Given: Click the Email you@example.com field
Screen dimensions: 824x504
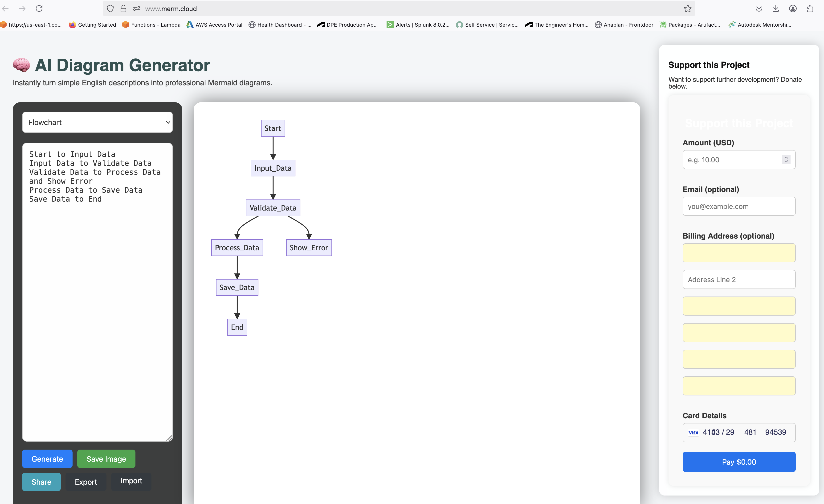Looking at the screenshot, I should point(739,206).
